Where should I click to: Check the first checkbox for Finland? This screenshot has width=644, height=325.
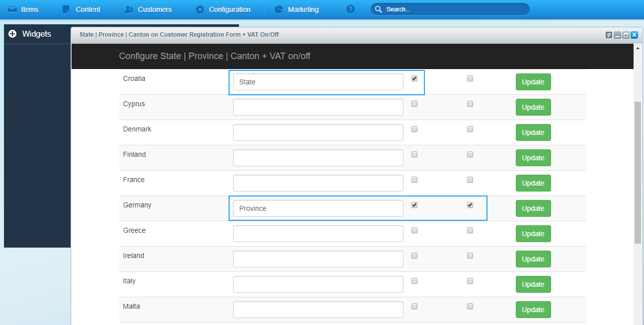[414, 154]
